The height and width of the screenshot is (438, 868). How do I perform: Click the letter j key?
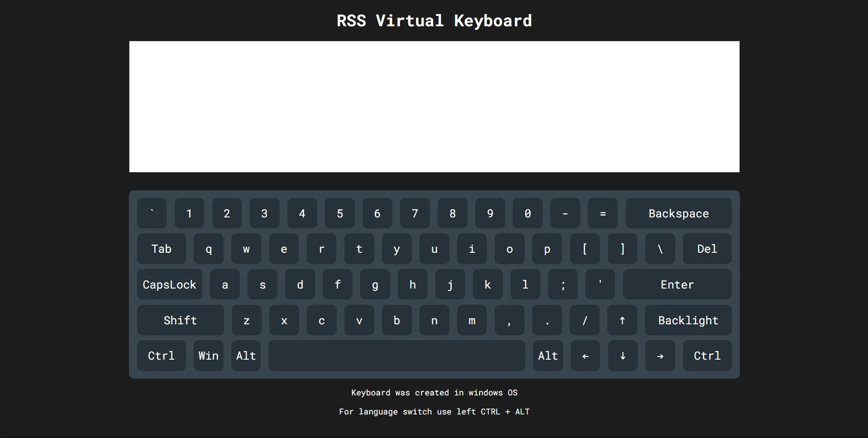[x=450, y=284]
